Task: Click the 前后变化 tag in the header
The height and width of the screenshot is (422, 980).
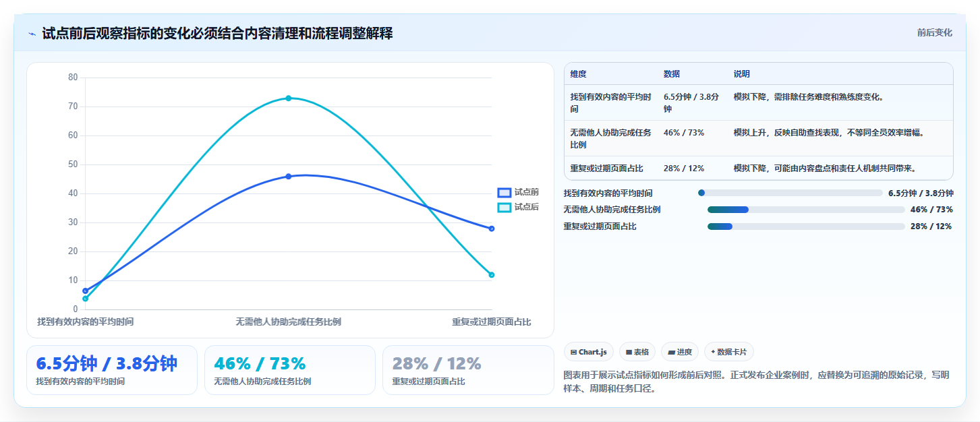Action: click(934, 32)
